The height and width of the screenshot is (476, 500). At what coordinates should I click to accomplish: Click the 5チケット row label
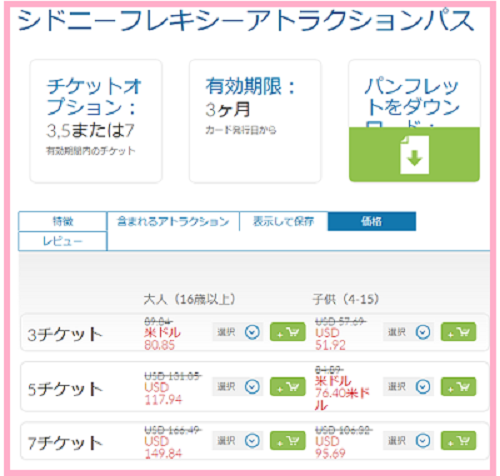[x=65, y=389]
